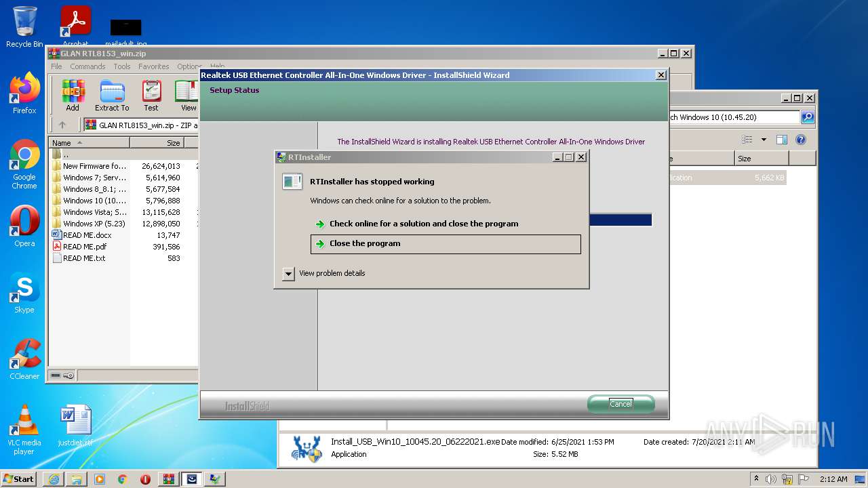Select the 'Windows 8_8.1; ...' folder

click(124, 189)
